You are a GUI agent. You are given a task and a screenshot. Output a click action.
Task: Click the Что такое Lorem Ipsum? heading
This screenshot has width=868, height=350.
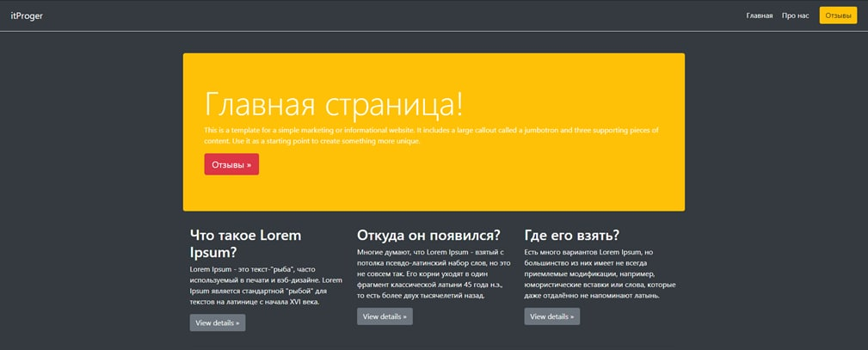coord(246,243)
